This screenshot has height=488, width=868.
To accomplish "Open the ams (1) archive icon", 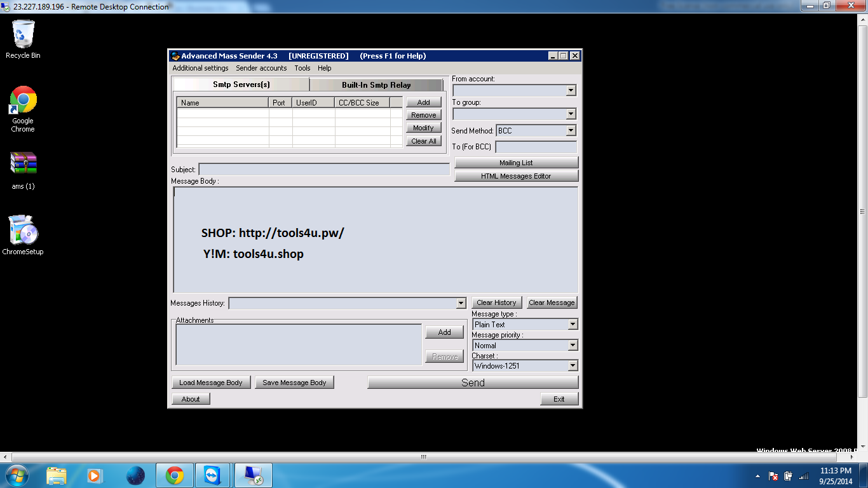I will 23,170.
